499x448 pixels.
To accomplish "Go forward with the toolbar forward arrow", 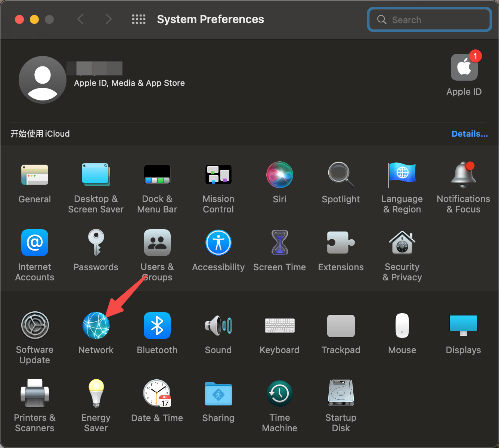I will [x=108, y=19].
